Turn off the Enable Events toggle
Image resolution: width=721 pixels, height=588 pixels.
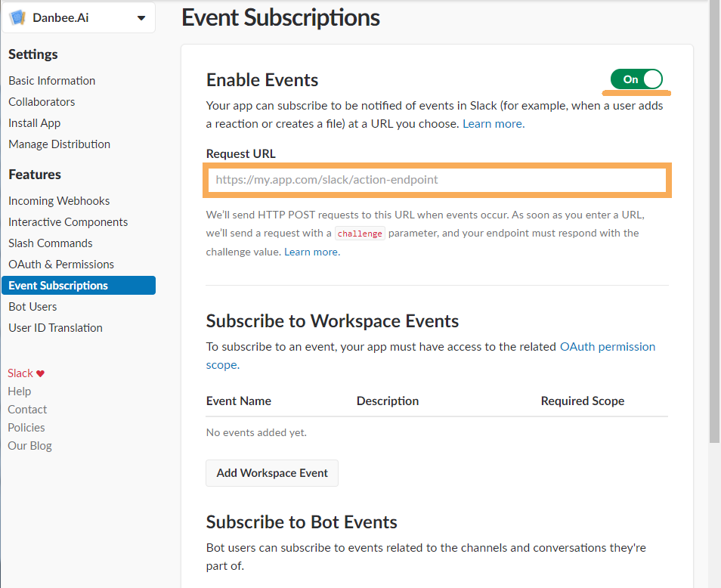(x=636, y=79)
